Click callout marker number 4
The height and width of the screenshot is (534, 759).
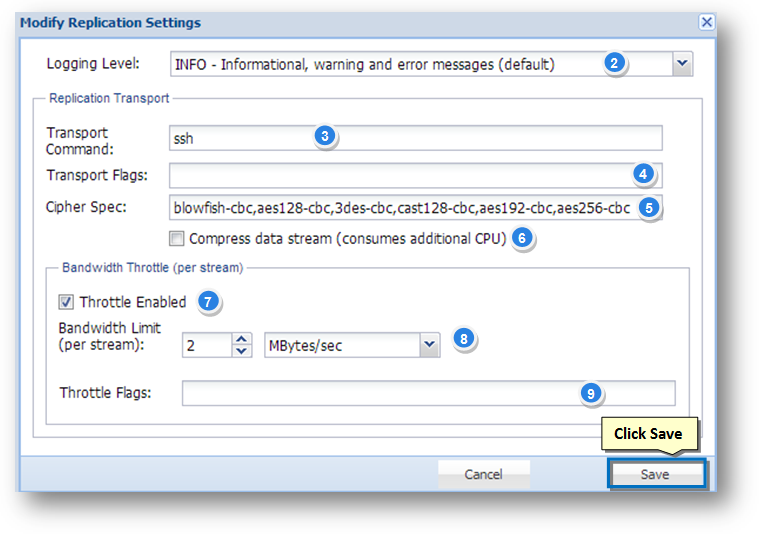click(x=644, y=174)
